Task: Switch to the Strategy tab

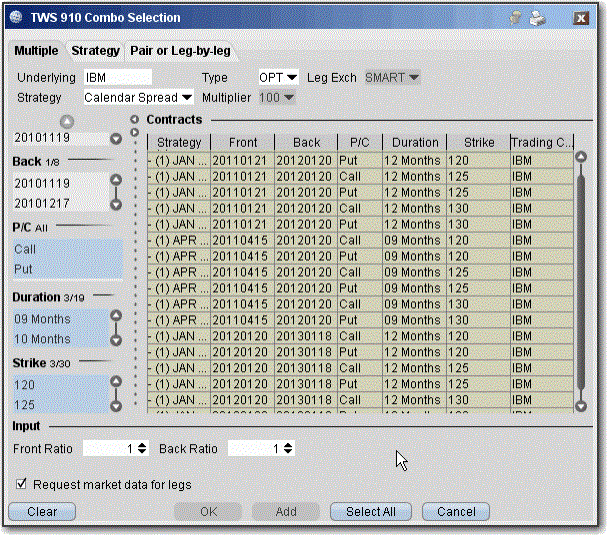Action: [95, 50]
